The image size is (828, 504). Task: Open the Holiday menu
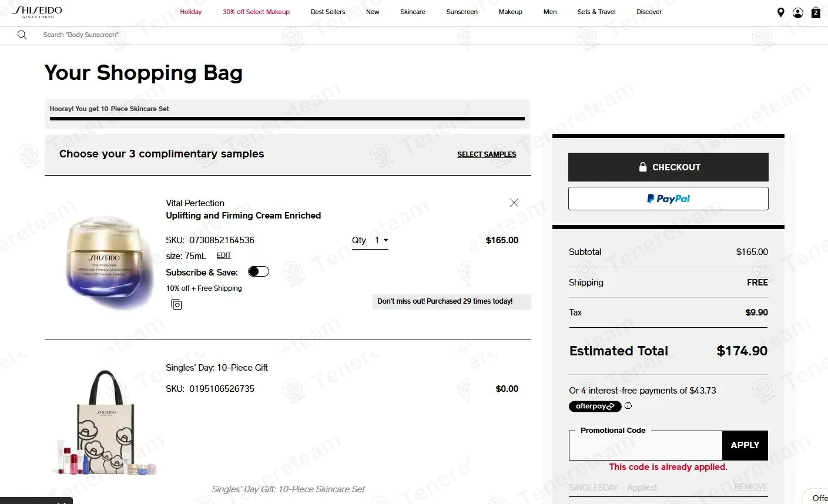pos(190,12)
